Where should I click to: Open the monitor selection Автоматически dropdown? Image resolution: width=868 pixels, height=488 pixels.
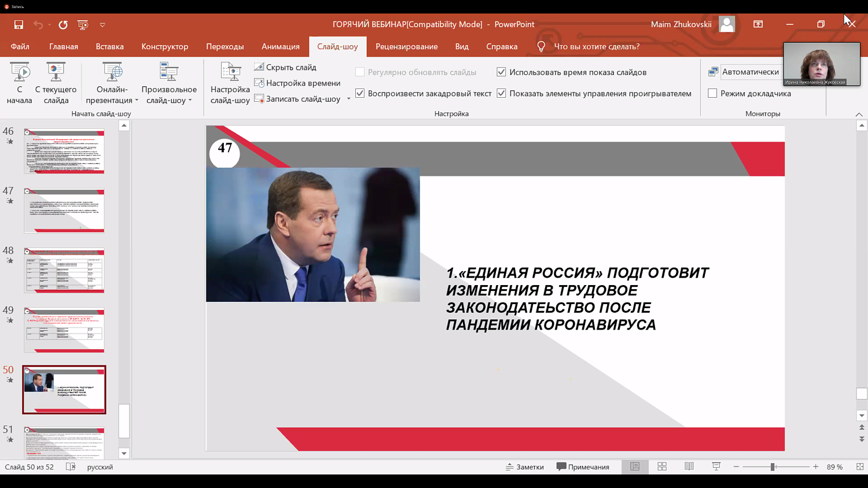point(751,72)
